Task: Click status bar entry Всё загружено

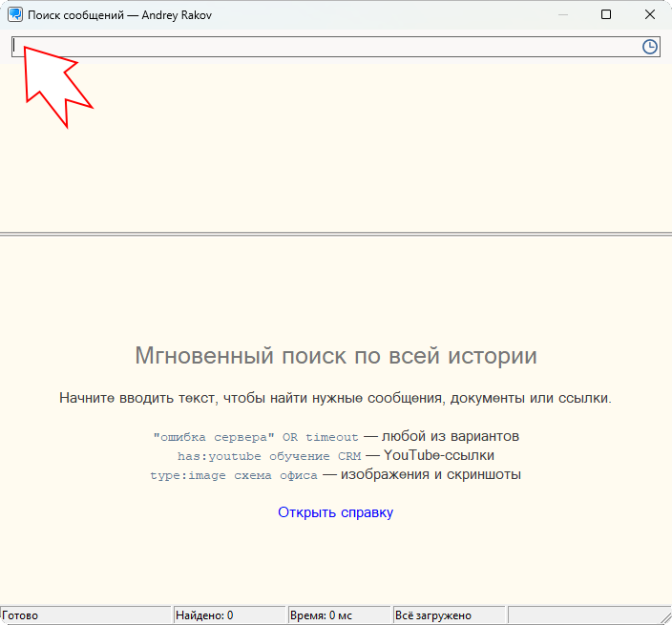Action: click(x=432, y=615)
